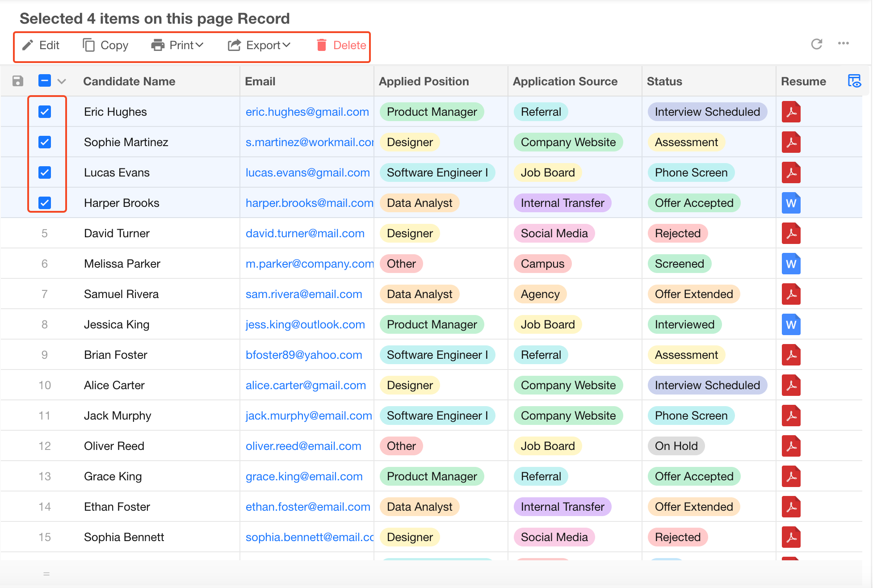This screenshot has height=588, width=873.
Task: Click Harper Brooks's Internal Transfer source tag
Action: point(562,203)
